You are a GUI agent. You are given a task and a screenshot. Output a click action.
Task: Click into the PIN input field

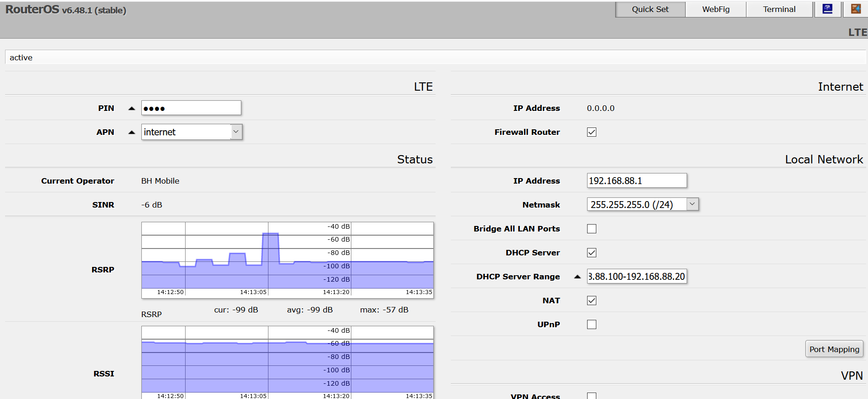tap(191, 108)
